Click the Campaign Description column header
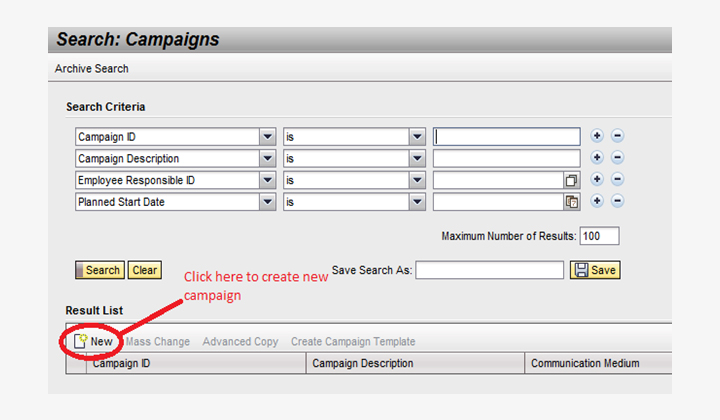The width and height of the screenshot is (720, 420). pyautogui.click(x=362, y=364)
